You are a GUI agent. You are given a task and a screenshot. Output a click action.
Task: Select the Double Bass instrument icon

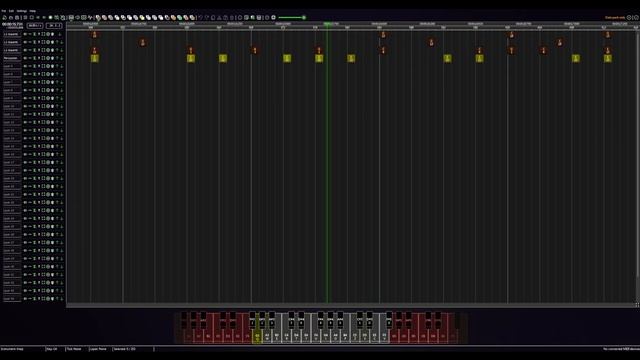pos(104,18)
